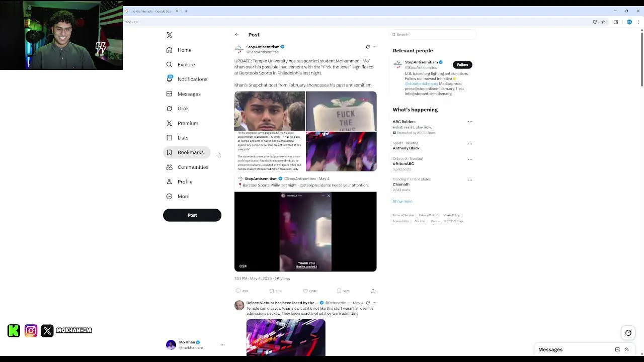Click Show more under trends
Image resolution: width=644 pixels, height=362 pixels.
point(403,201)
